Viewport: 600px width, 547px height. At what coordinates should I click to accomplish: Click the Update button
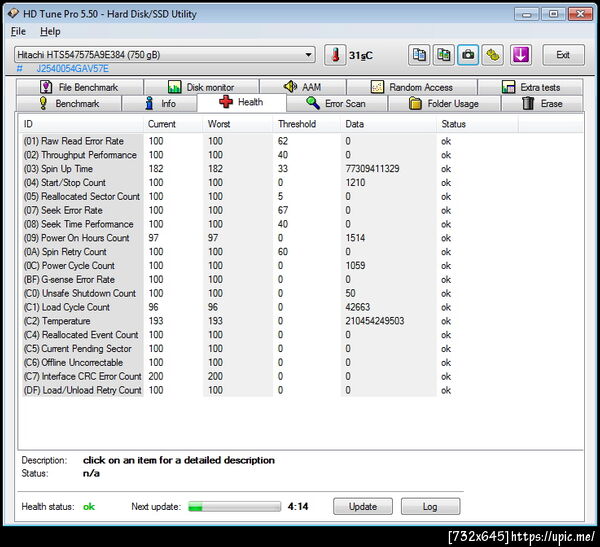(363, 506)
